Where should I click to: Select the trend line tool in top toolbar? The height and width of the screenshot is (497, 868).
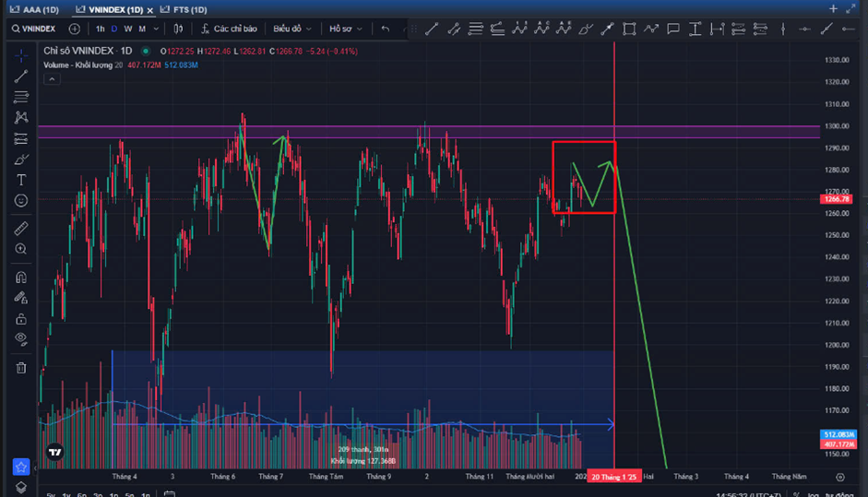[x=431, y=29]
